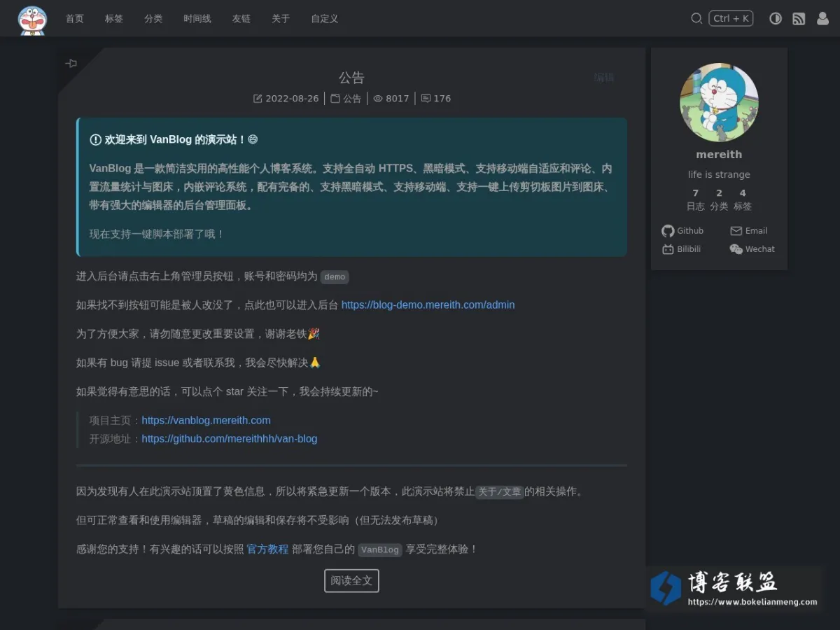Toggle dark/light theme mode
The width and height of the screenshot is (840, 630).
tap(776, 19)
